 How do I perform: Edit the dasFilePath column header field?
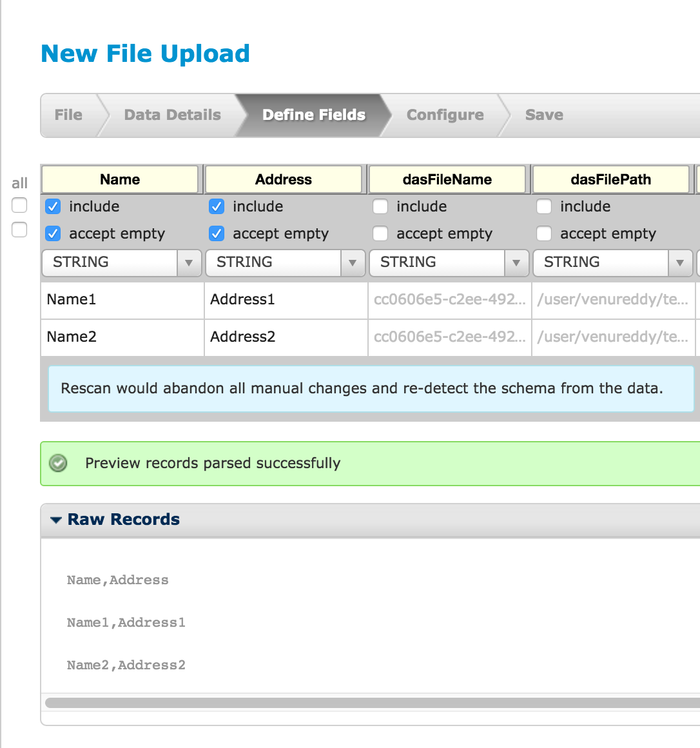[x=611, y=180]
